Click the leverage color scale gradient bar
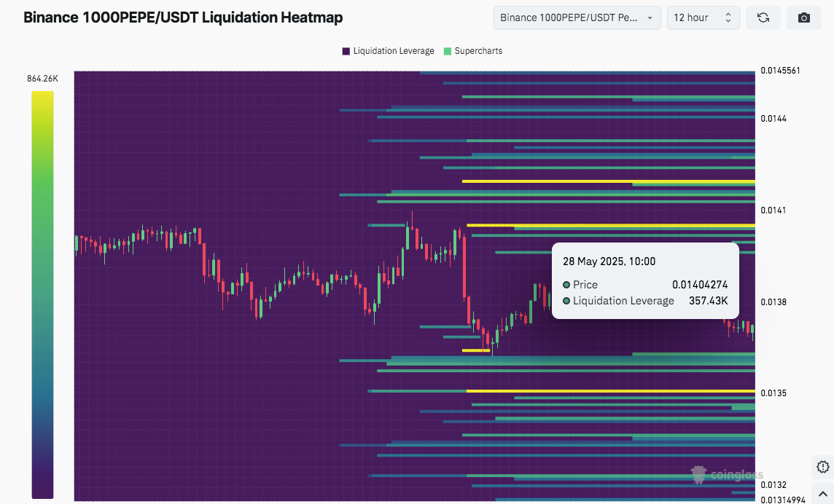The width and height of the screenshot is (834, 504). 42,294
